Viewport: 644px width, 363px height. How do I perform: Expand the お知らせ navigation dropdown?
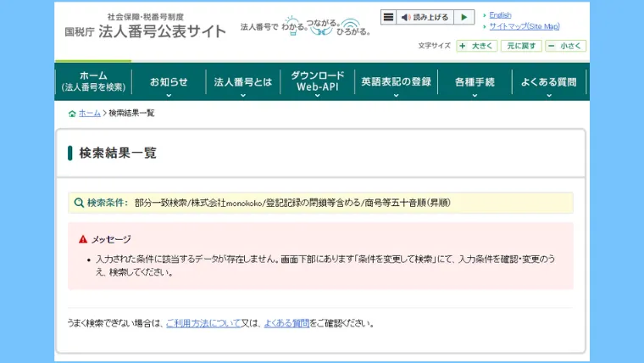[169, 83]
